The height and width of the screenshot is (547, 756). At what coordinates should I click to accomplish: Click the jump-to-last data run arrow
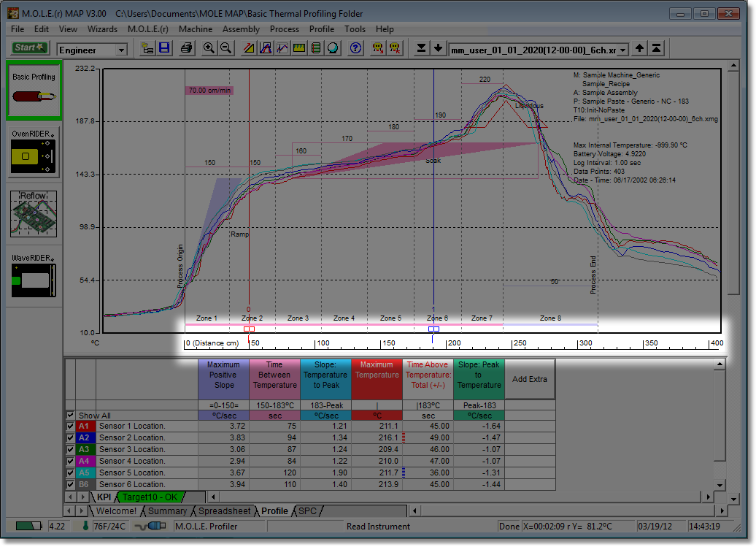coord(421,48)
